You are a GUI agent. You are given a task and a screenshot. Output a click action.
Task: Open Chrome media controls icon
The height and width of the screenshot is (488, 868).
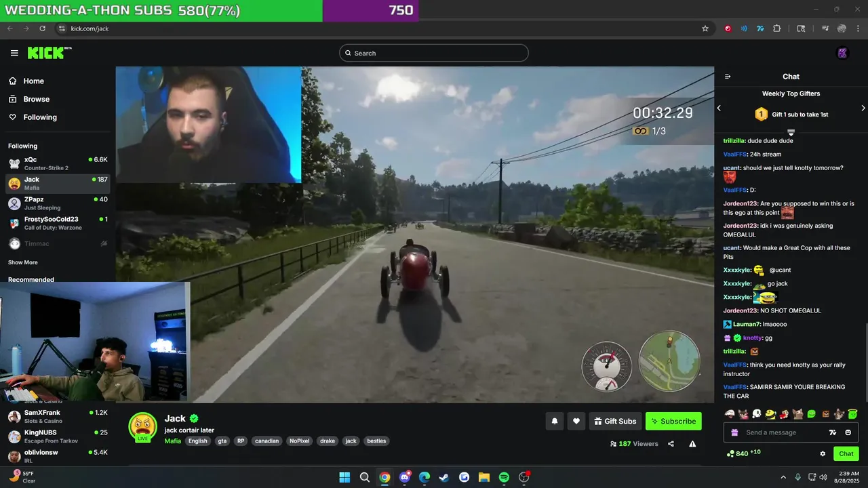[x=825, y=28]
